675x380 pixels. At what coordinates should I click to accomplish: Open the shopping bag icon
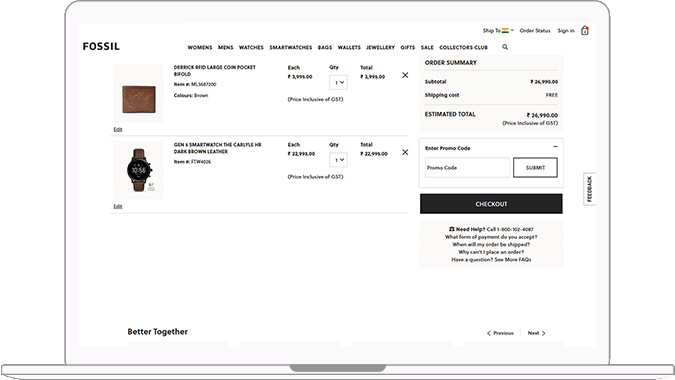tap(585, 31)
